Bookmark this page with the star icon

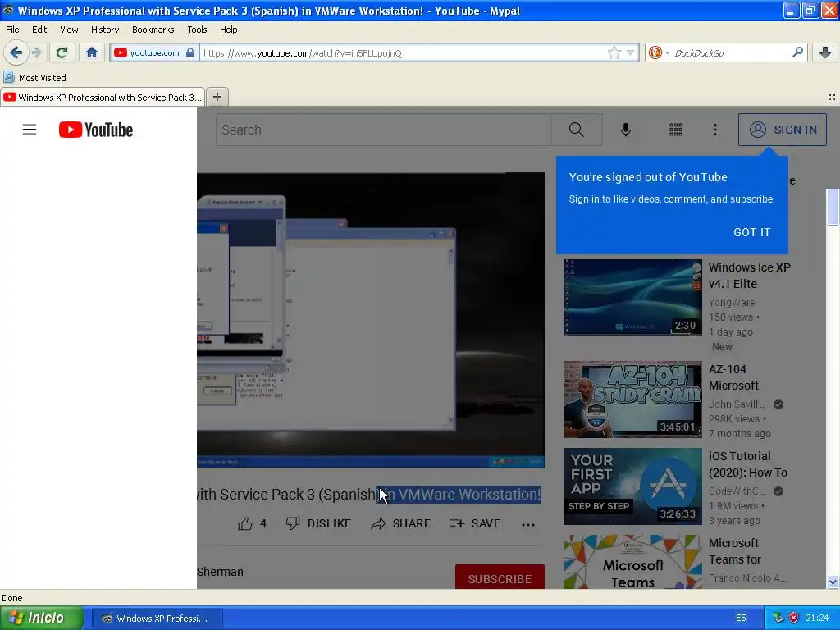coord(614,52)
